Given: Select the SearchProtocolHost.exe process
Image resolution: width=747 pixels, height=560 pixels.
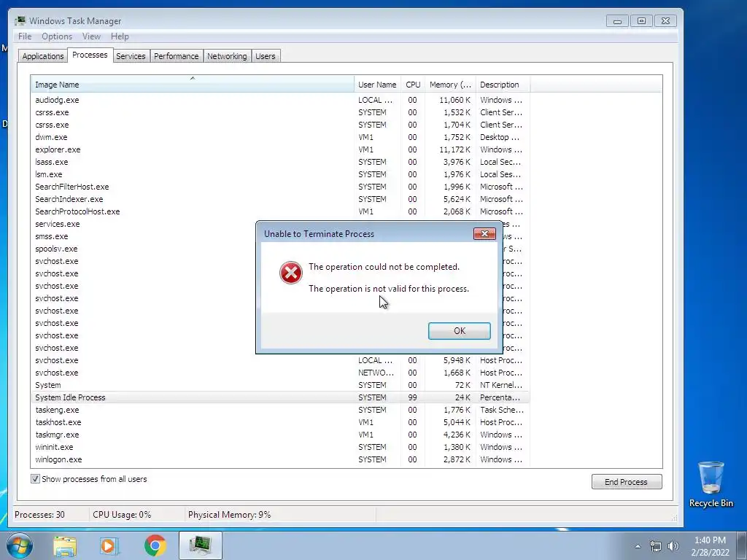Looking at the screenshot, I should point(280,211).
